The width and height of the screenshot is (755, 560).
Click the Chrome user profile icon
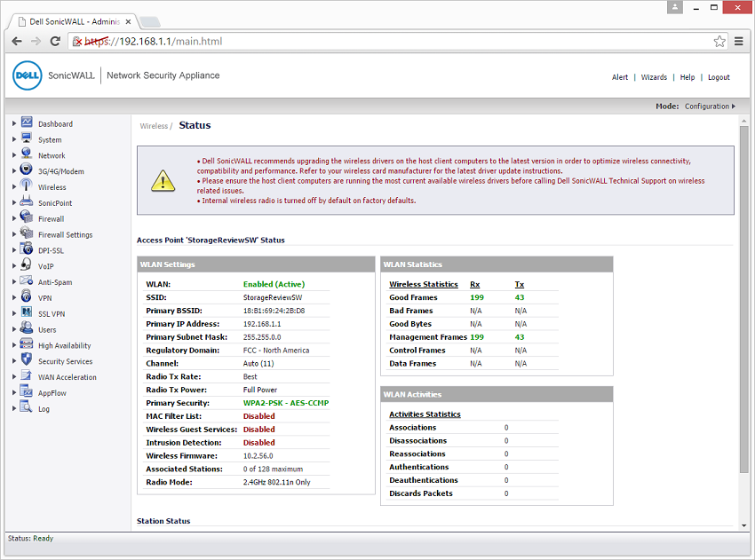(674, 7)
